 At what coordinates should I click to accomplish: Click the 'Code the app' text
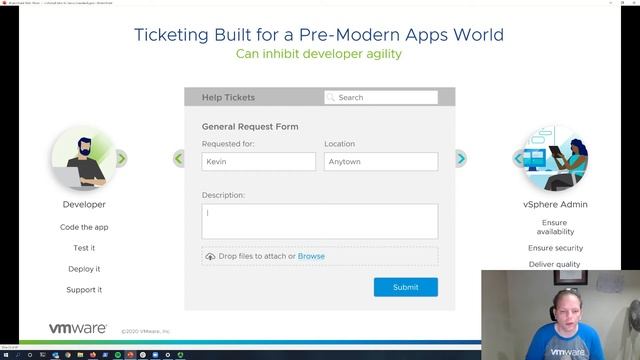84,227
